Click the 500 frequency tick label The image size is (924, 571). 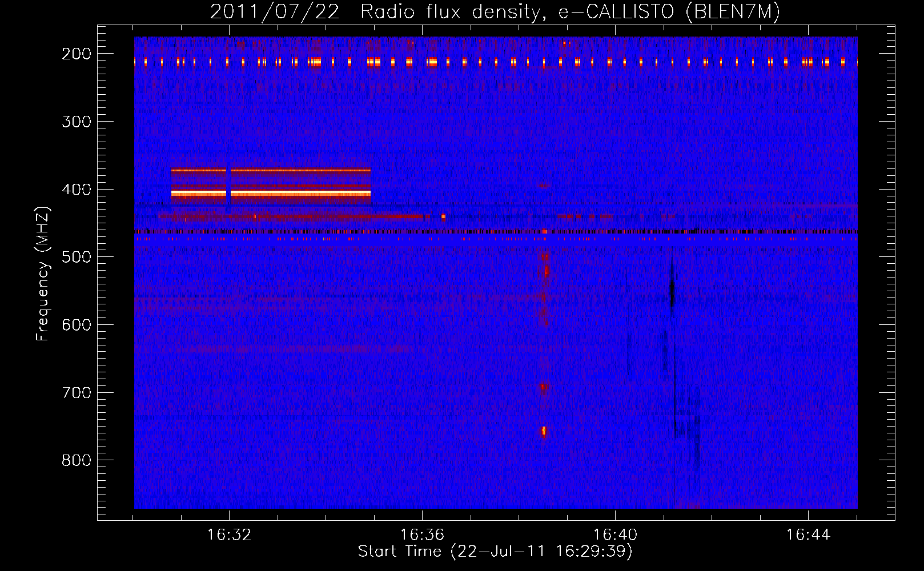[x=77, y=257]
